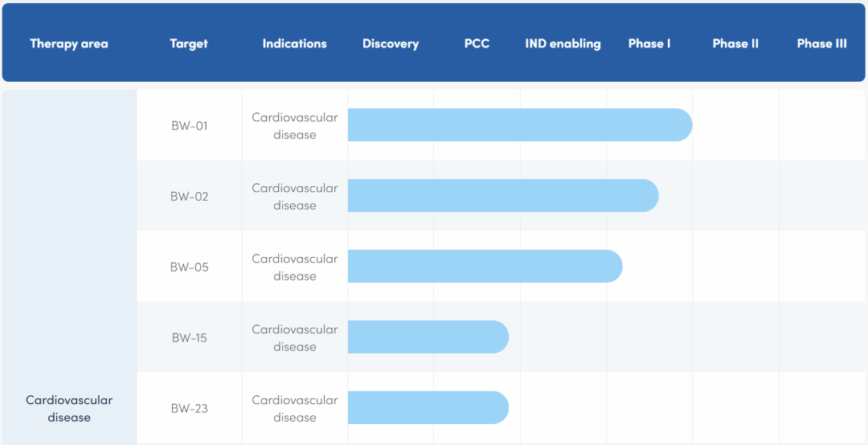The image size is (868, 445).
Task: Click the BW-05 target label
Action: point(189,267)
